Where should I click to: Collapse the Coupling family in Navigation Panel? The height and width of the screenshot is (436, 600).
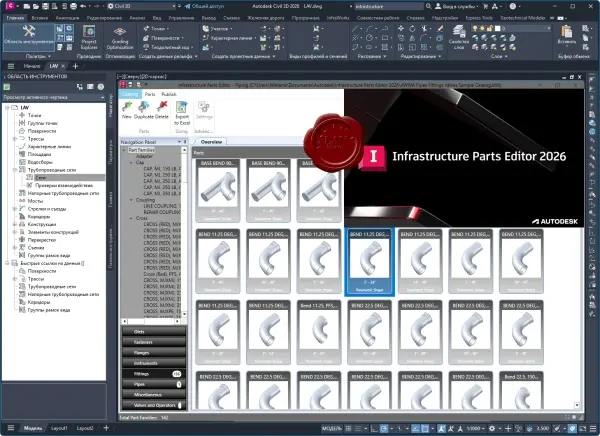131,200
